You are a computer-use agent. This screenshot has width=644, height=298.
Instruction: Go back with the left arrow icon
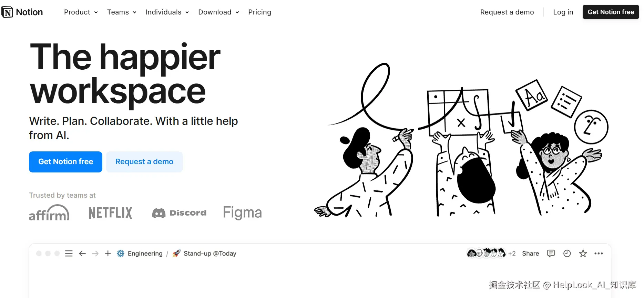82,254
